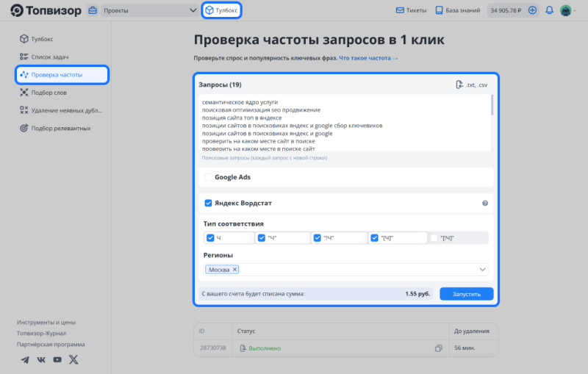Click the До удаления column header
The image size is (588, 374).
[471, 331]
